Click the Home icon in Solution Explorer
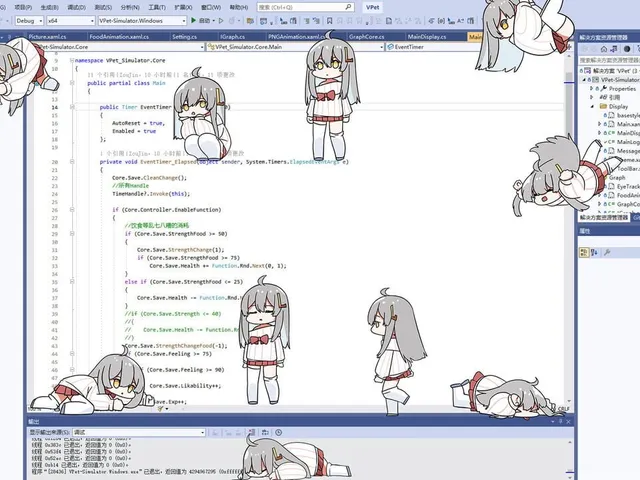Screen dimensions: 640x480 (x=604, y=49)
